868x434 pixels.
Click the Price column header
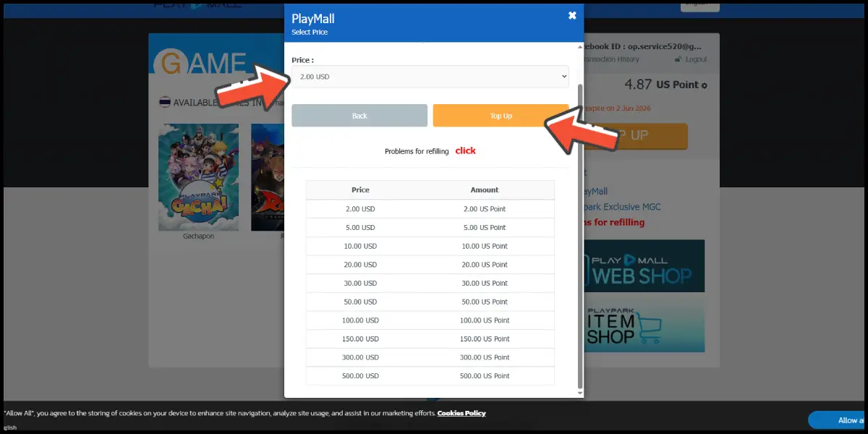pyautogui.click(x=360, y=190)
